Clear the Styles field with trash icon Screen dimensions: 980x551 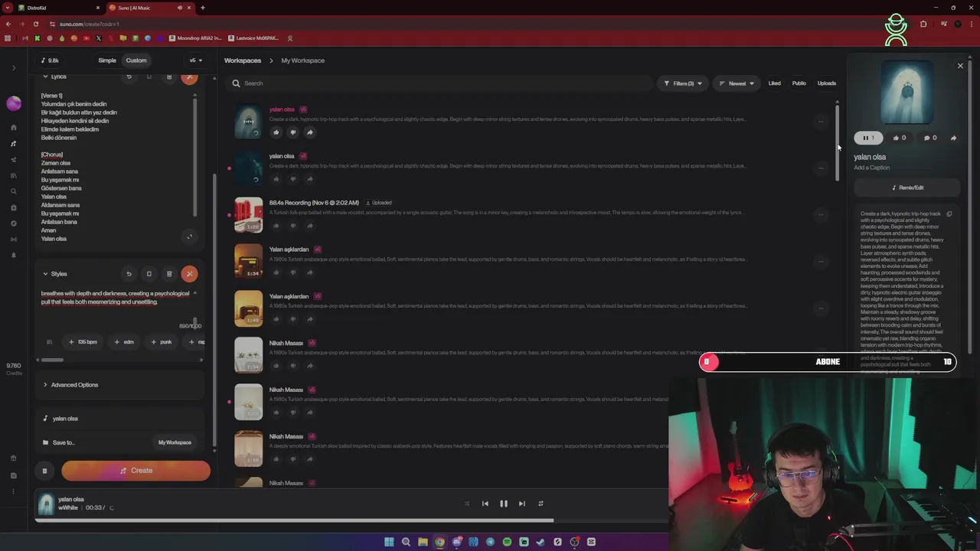[169, 274]
